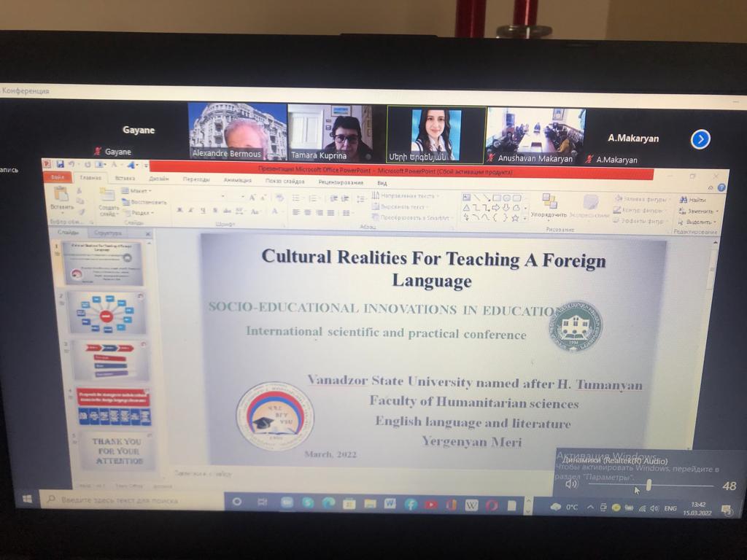Click Anushavan Makaryan's video tile in Zoom

(x=535, y=136)
